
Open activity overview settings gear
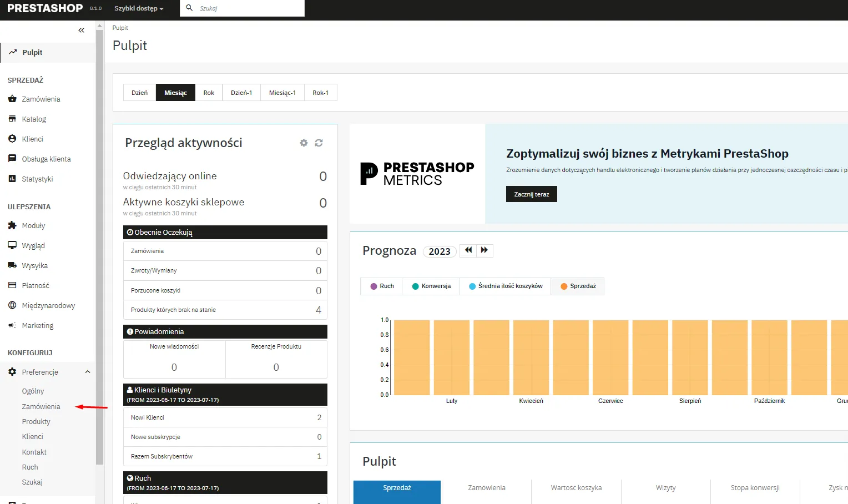pyautogui.click(x=304, y=143)
